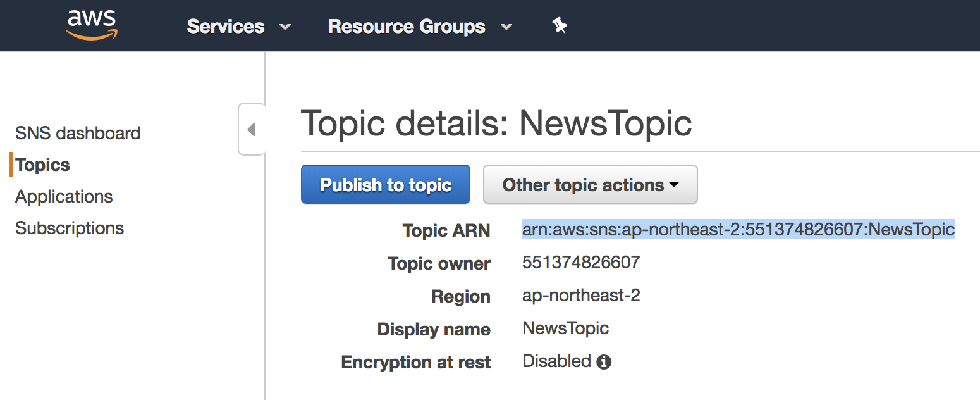
Task: Open Applications in the sidebar
Action: tap(64, 196)
